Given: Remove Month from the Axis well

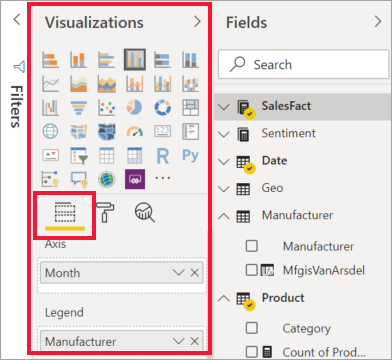Looking at the screenshot, I should (x=195, y=273).
